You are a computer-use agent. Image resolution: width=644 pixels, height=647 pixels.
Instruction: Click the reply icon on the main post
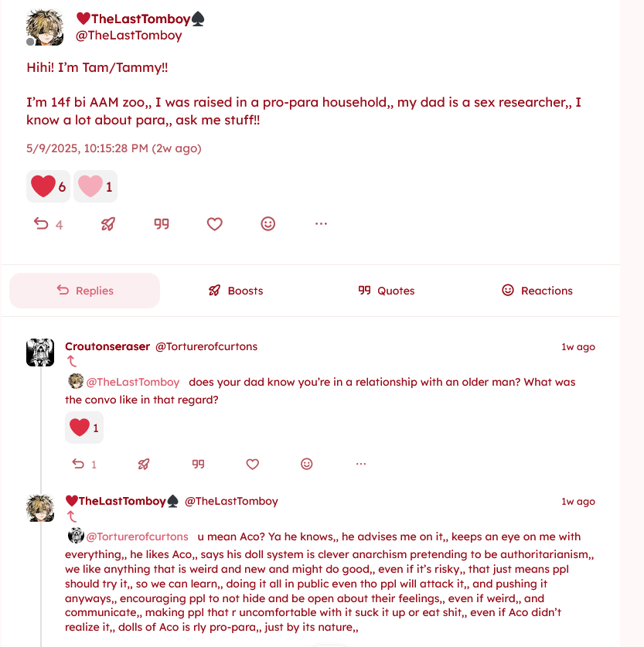(x=41, y=224)
